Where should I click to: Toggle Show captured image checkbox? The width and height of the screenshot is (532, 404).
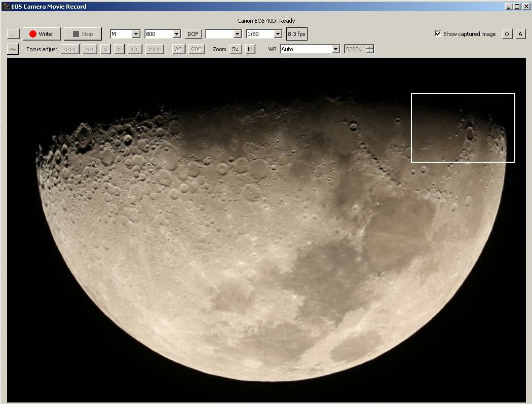(438, 33)
